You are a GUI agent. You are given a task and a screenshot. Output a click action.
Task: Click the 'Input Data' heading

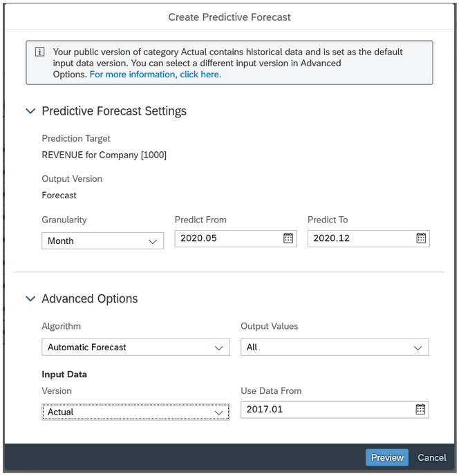pyautogui.click(x=64, y=374)
